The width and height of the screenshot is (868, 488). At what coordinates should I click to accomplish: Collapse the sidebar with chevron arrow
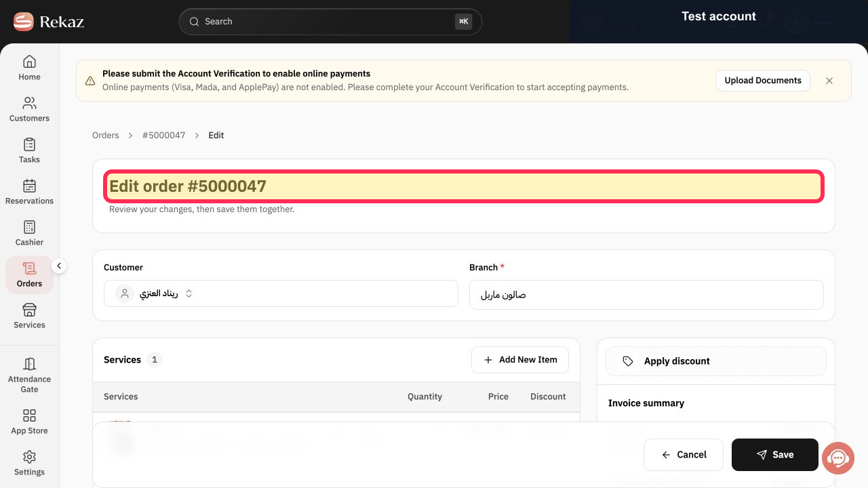(x=59, y=266)
